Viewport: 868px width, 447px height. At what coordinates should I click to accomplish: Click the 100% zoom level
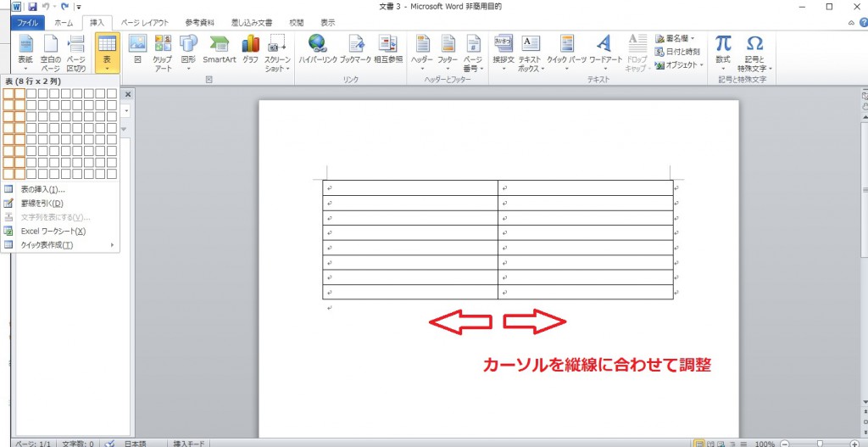766,444
